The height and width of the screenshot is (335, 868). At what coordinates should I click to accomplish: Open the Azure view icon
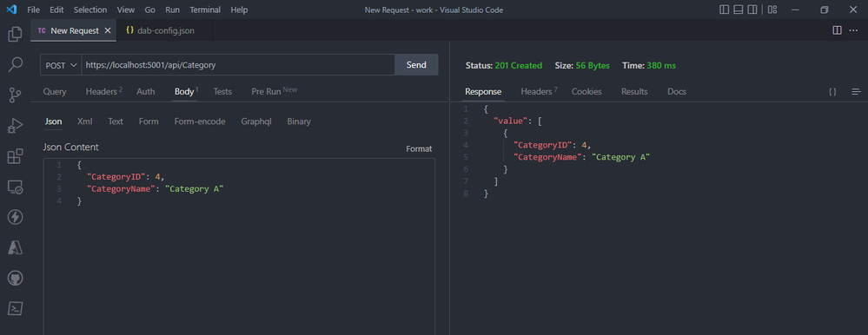pyautogui.click(x=15, y=247)
